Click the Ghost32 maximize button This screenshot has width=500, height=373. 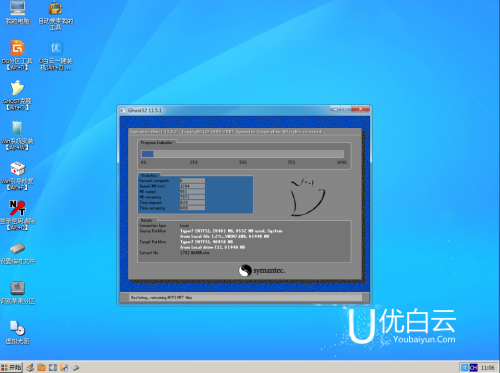pos(346,109)
